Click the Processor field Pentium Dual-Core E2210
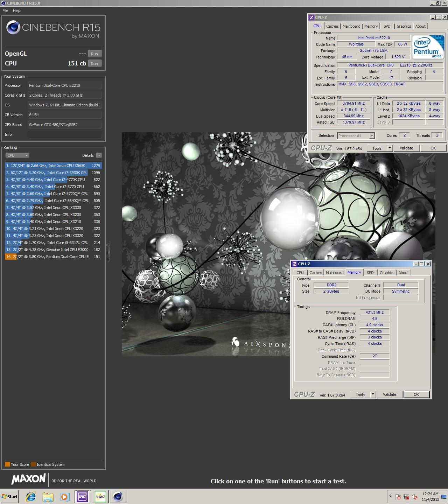Screen dimensions: 448x504 pyautogui.click(x=65, y=85)
